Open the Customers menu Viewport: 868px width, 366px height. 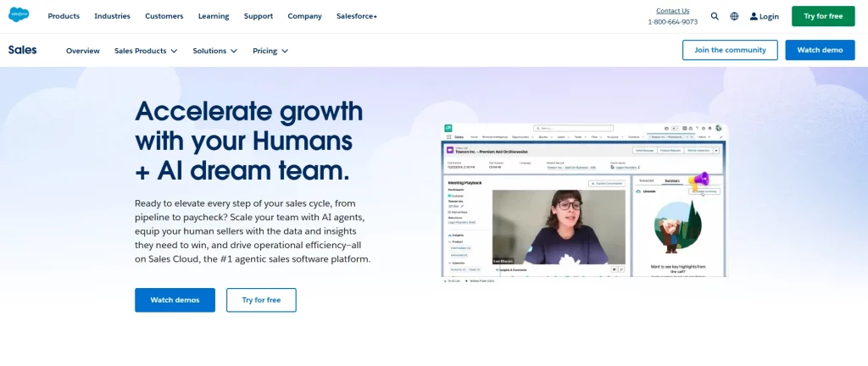click(x=164, y=16)
